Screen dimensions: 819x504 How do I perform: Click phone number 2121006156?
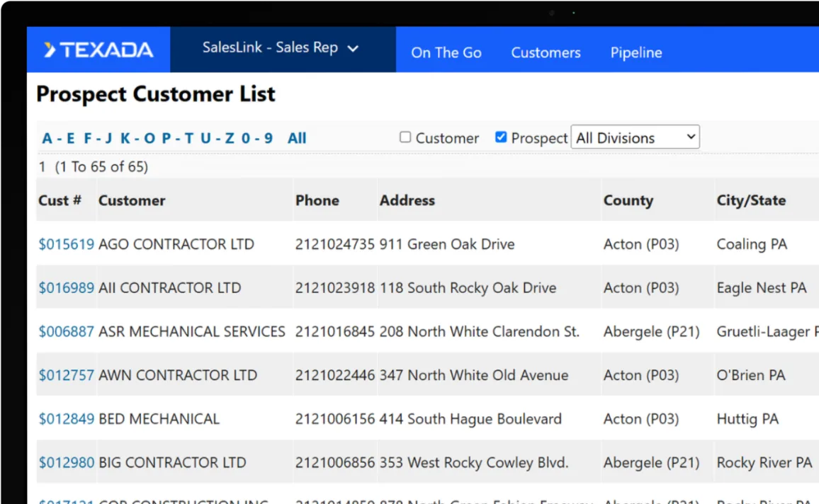click(335, 419)
